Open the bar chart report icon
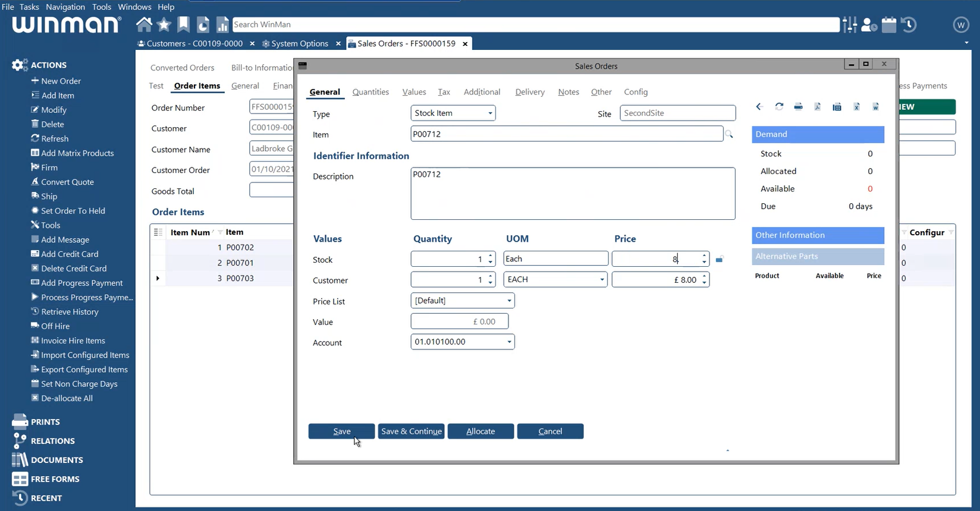980x511 pixels. pos(222,24)
